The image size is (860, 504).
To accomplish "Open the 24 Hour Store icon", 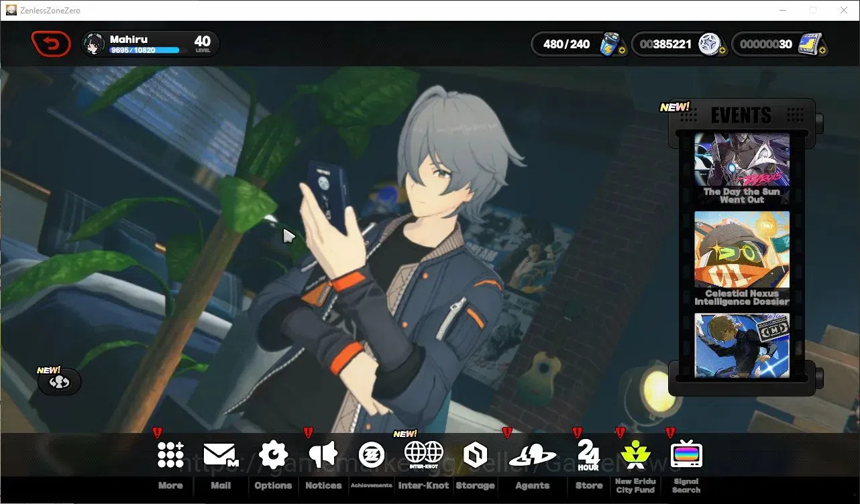I will click(588, 455).
